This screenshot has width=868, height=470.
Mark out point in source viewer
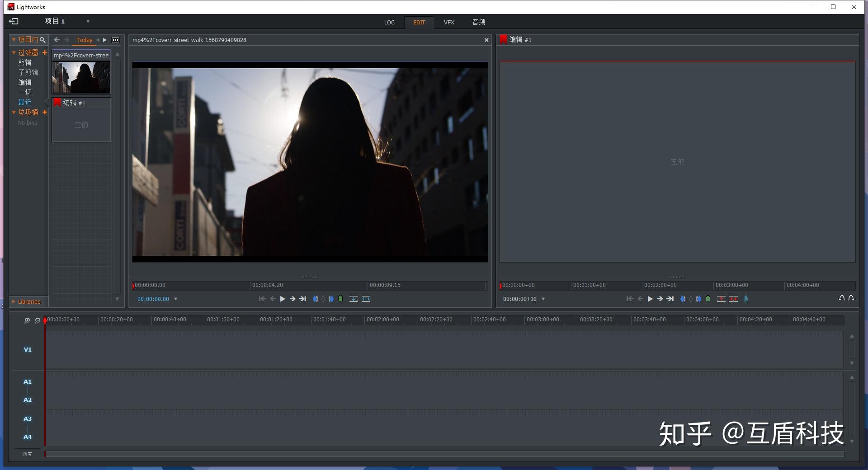point(331,299)
